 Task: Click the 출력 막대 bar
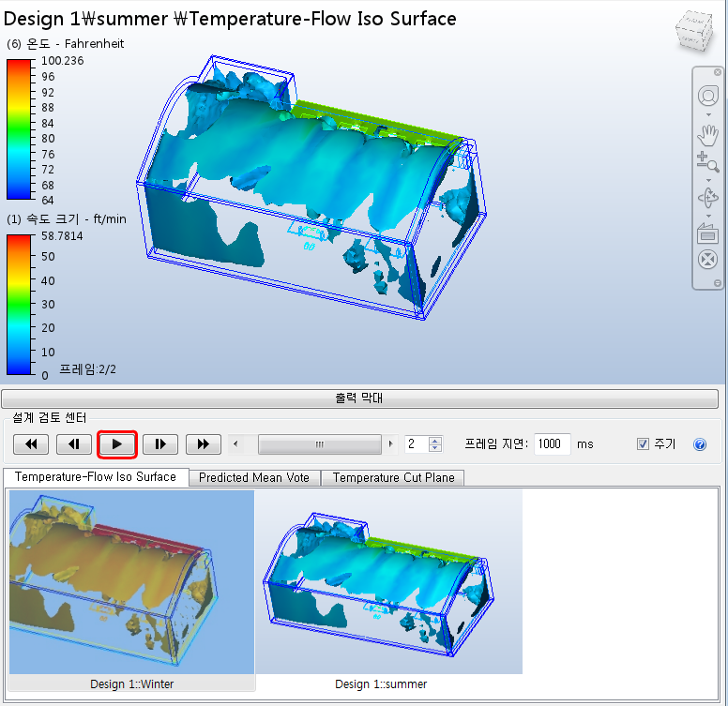[360, 398]
